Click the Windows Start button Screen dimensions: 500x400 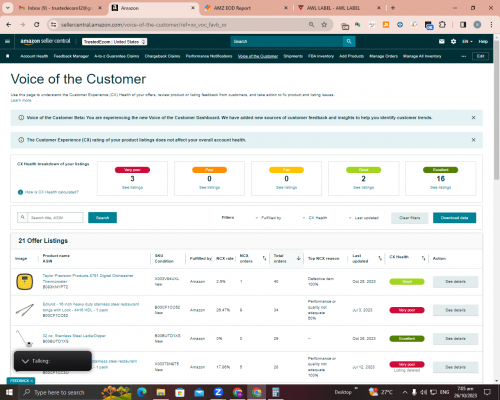tap(9, 392)
